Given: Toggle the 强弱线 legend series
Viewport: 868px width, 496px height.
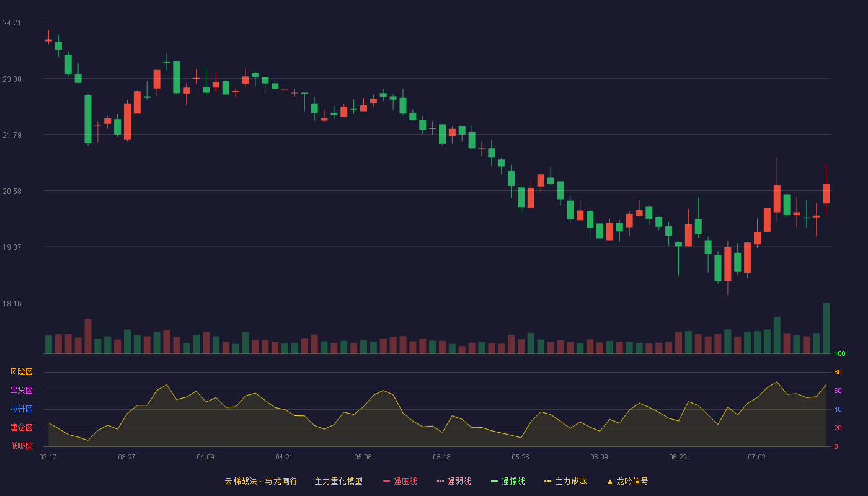Looking at the screenshot, I should 454,481.
